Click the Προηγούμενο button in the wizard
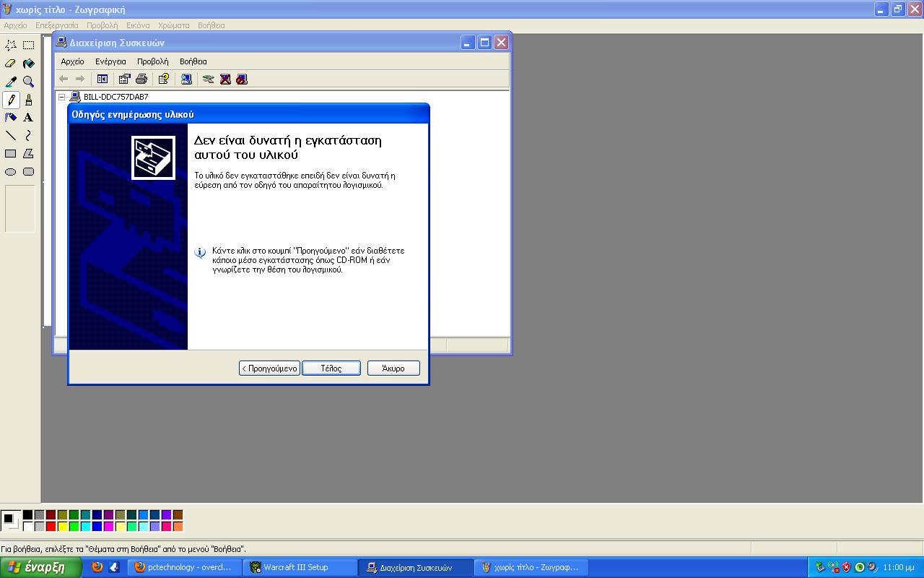This screenshot has width=924, height=578. [x=269, y=368]
